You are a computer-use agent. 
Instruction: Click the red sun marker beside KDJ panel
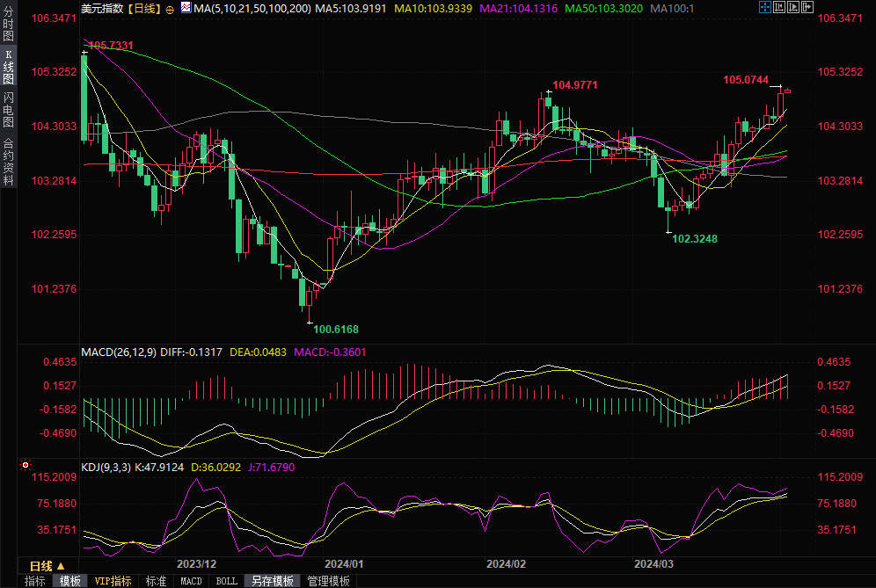coord(26,465)
